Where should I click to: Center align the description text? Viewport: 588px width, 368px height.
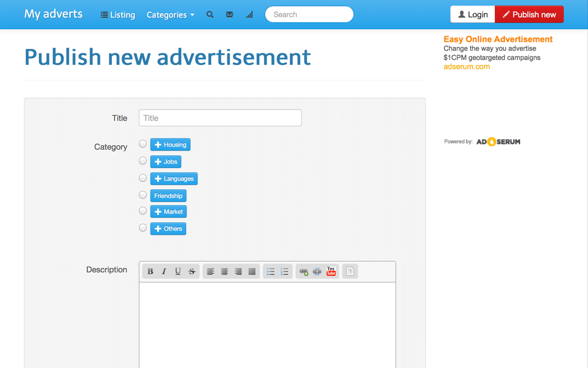tap(225, 271)
